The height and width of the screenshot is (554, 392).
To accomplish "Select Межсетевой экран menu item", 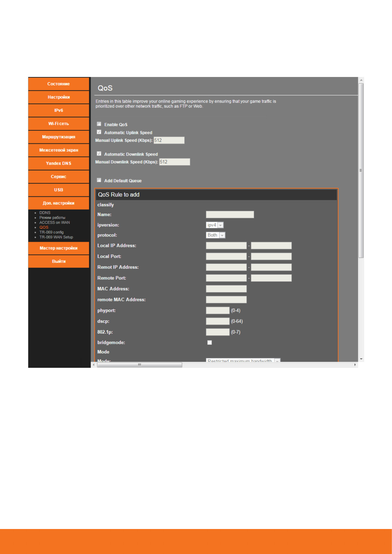I will 59,150.
